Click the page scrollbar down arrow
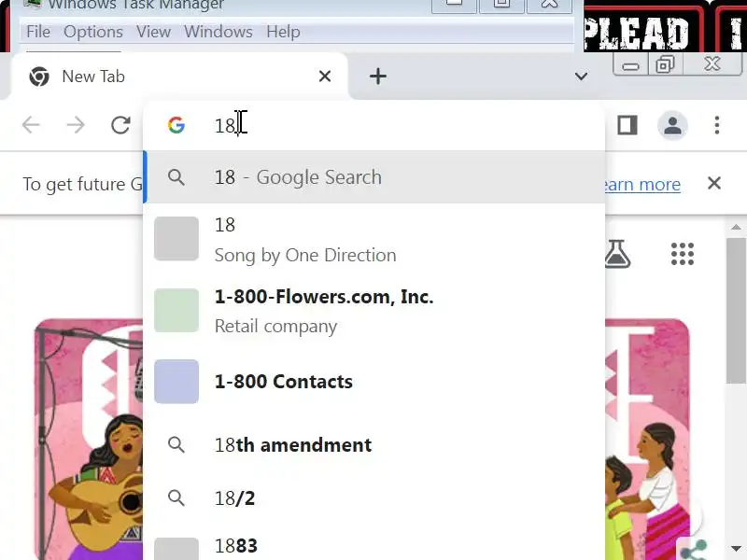The image size is (747, 560). pyautogui.click(x=736, y=549)
